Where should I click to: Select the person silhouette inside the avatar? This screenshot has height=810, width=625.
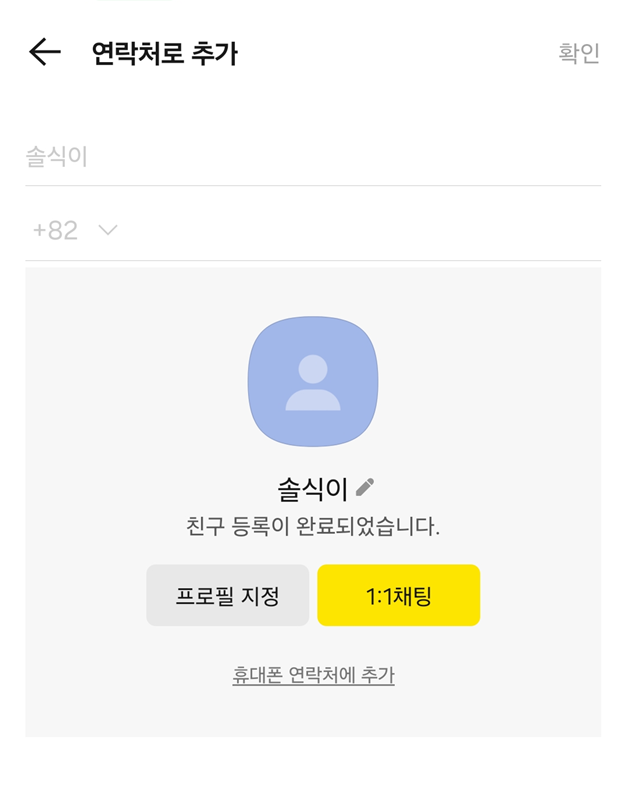[312, 381]
